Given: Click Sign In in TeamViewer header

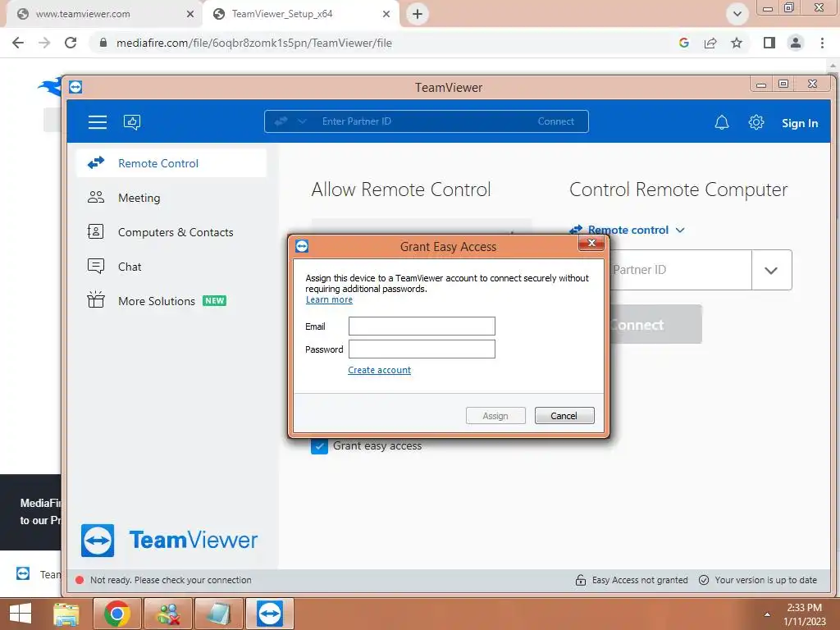Looking at the screenshot, I should tap(799, 123).
